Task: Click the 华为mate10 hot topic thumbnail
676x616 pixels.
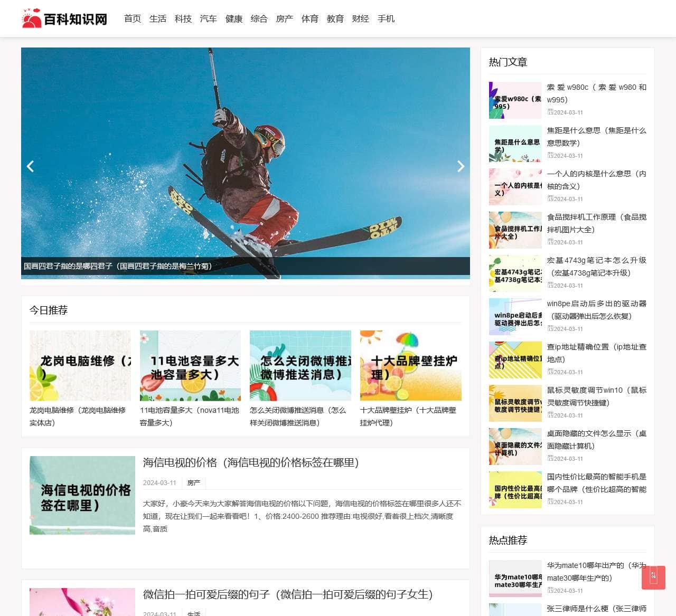Action: (x=515, y=579)
